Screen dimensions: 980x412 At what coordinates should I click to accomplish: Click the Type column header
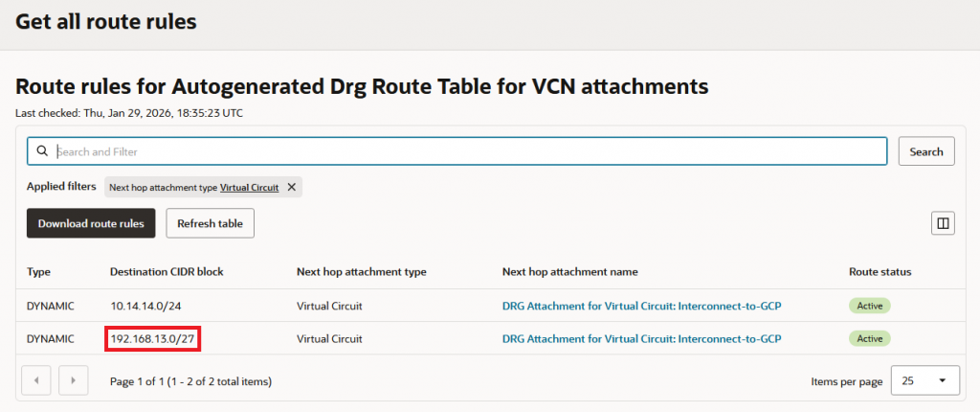pos(38,272)
